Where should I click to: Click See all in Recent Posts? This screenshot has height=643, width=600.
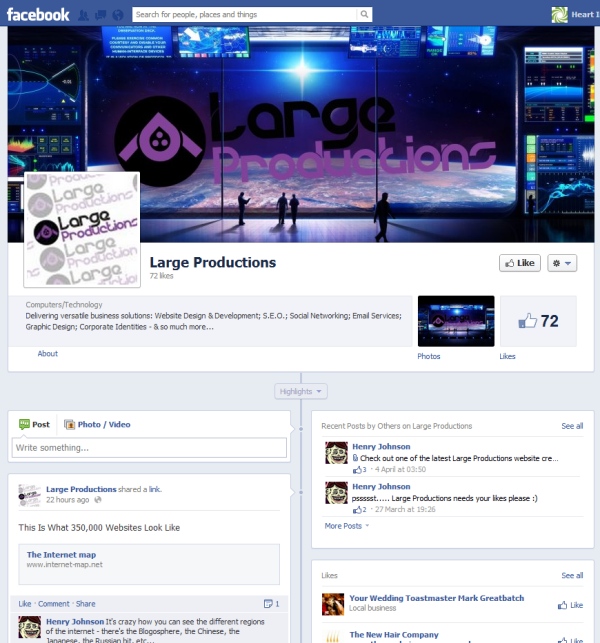pyautogui.click(x=572, y=426)
